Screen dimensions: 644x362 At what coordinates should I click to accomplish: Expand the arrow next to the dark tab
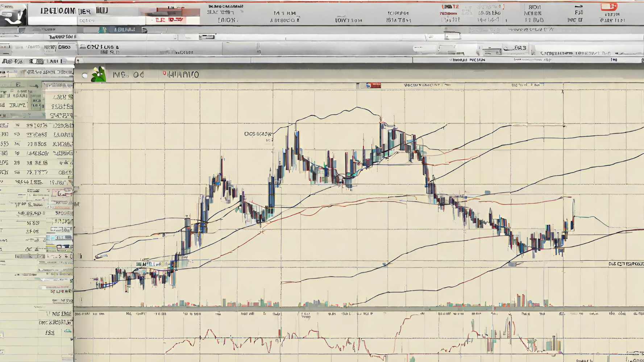pyautogui.click(x=145, y=30)
